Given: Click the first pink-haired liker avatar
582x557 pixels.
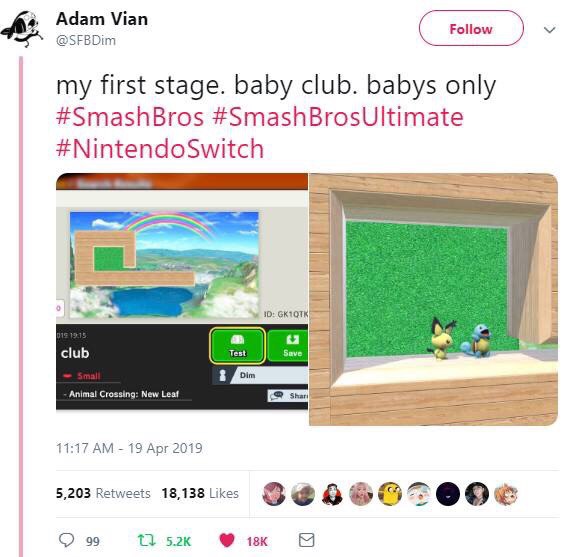Looking at the screenshot, I should click(x=274, y=494).
